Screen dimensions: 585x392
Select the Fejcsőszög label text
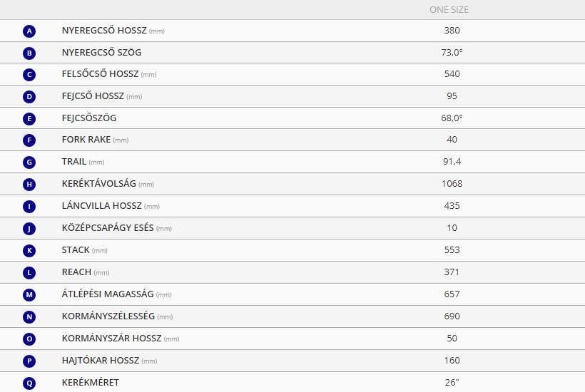[x=89, y=118]
